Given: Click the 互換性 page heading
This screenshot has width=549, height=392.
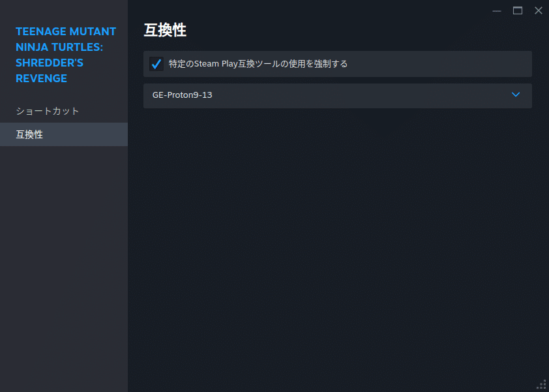Looking at the screenshot, I should click(x=165, y=30).
